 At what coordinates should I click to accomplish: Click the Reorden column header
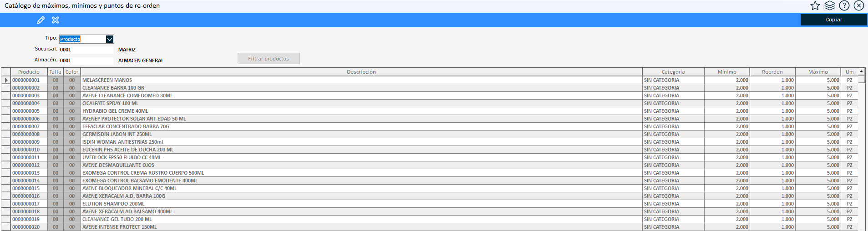tap(772, 72)
